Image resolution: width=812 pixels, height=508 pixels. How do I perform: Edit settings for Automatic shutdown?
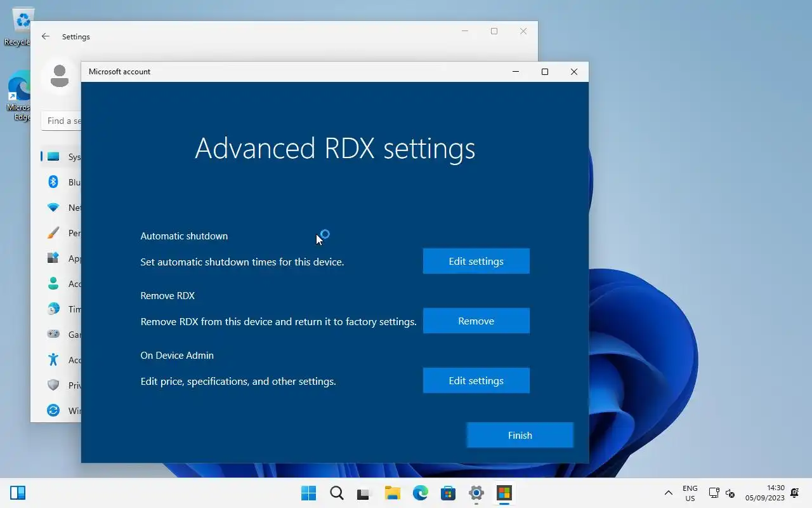pos(476,261)
